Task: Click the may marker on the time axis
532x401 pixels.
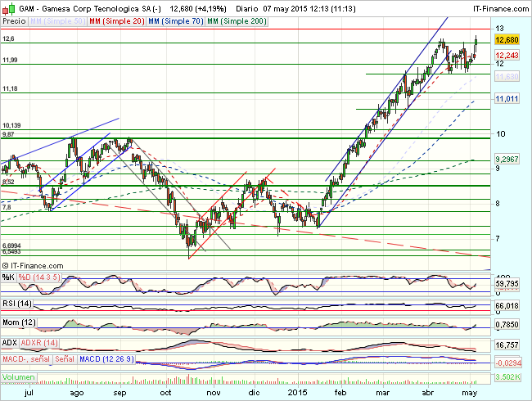Action: [470, 393]
